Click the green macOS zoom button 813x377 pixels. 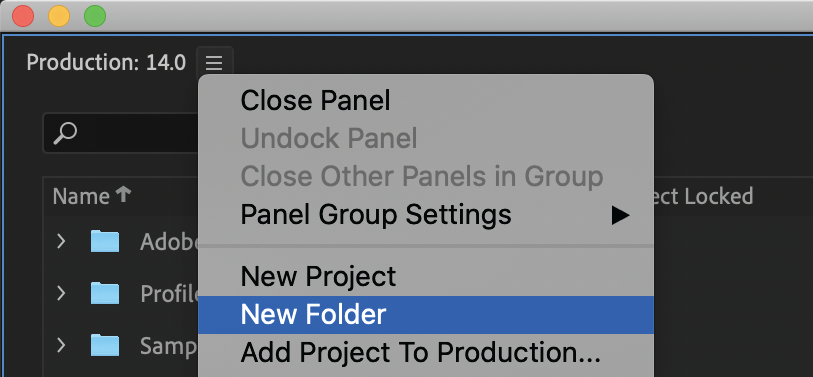95,16
